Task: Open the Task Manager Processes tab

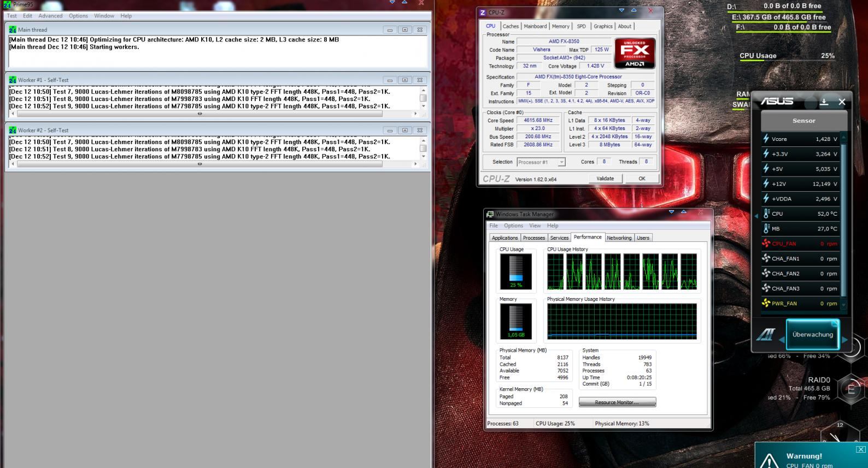Action: pyautogui.click(x=534, y=238)
